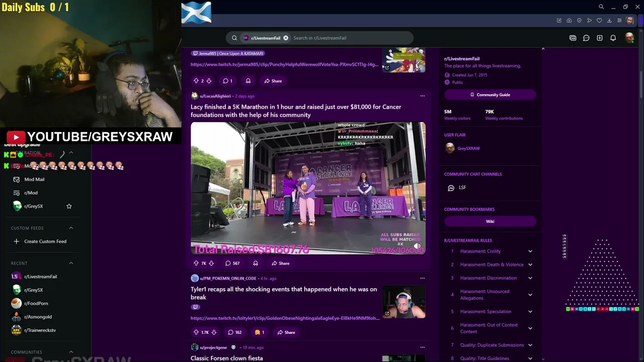Open Reddit advertise icon
The height and width of the screenshot is (362, 644).
coord(573,38)
